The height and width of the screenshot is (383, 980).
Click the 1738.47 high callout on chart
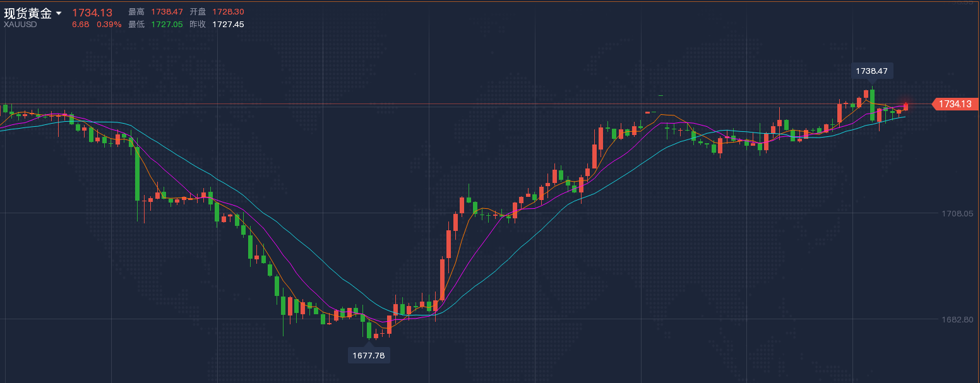tap(872, 71)
